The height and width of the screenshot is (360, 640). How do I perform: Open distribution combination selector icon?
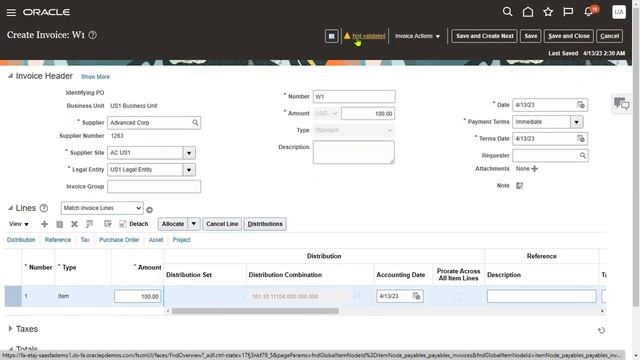(x=357, y=296)
